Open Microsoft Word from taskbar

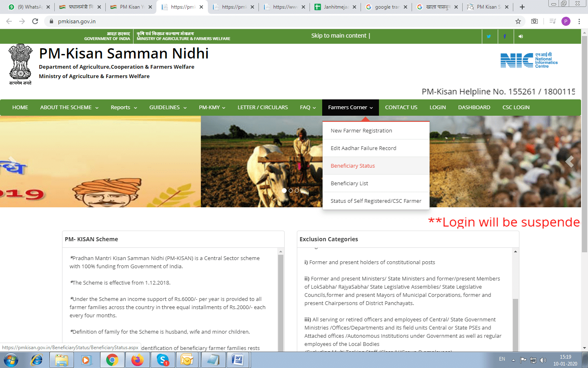coord(238,360)
